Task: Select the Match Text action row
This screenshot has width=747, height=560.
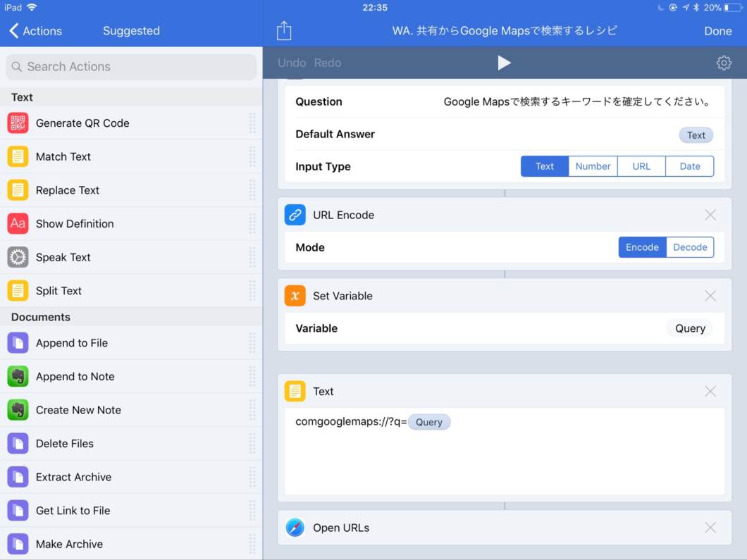Action: [x=131, y=156]
